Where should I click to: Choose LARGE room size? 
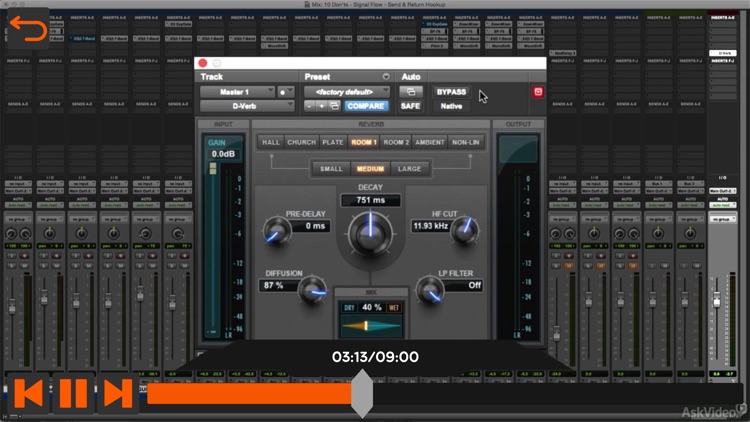coord(409,169)
